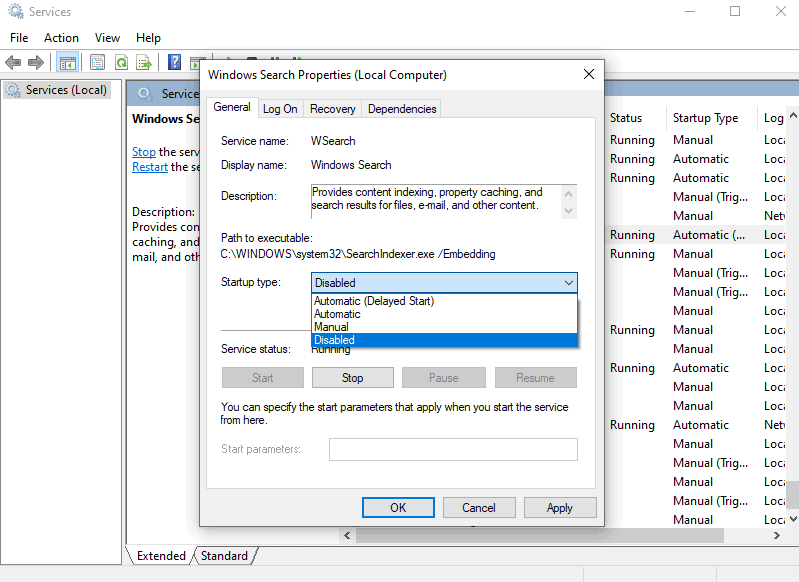Click services list vertical scroll down arrow
Screen dimensions: 799x582
[793, 519]
